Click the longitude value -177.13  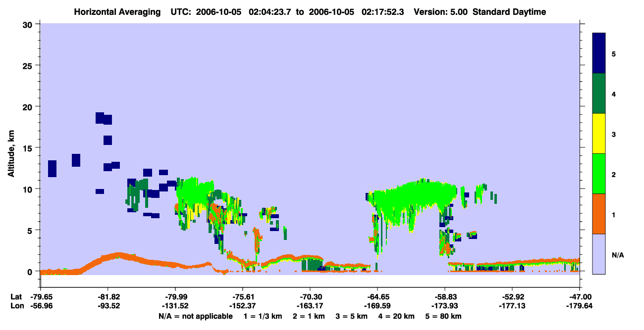coord(512,306)
